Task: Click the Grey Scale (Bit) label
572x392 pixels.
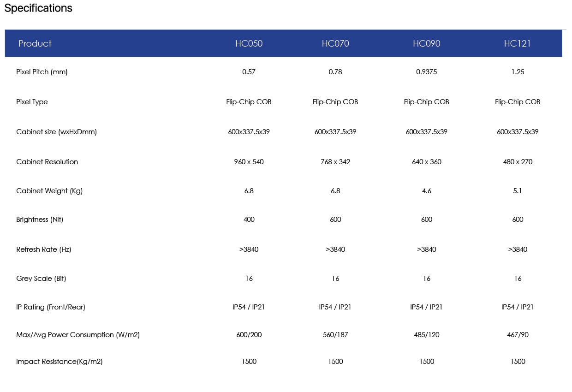Action: 41,279
